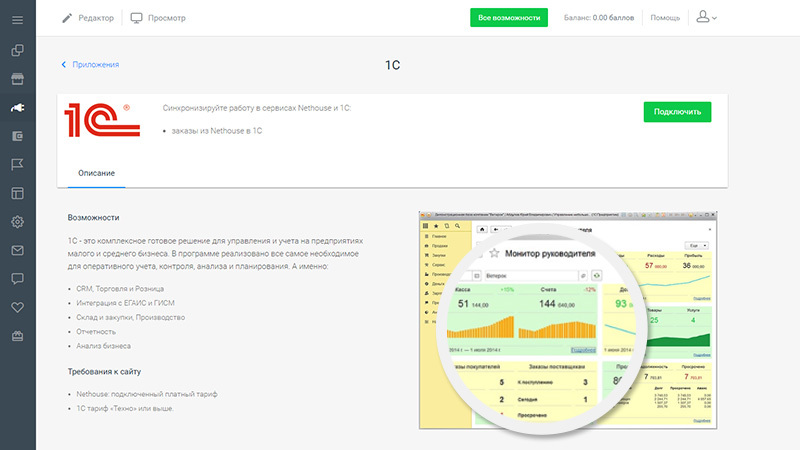Switch to Просмотр mode

(x=158, y=18)
